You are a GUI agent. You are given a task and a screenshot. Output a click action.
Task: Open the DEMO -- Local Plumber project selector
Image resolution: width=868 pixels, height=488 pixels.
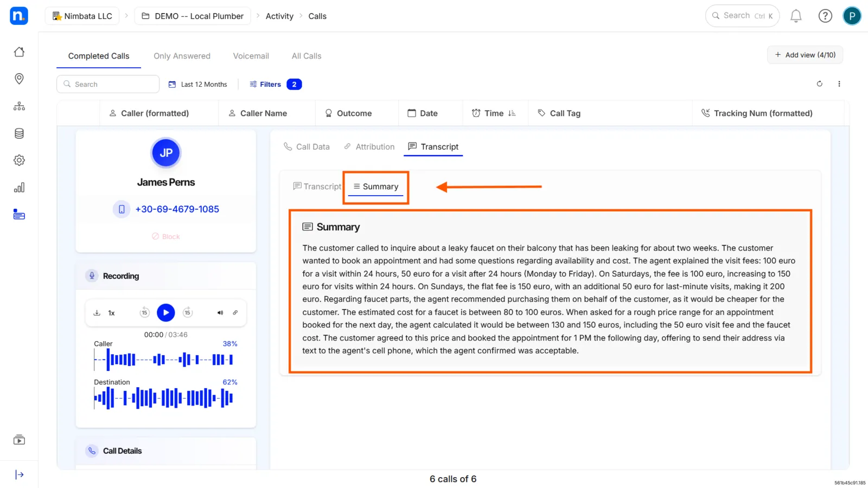point(193,16)
